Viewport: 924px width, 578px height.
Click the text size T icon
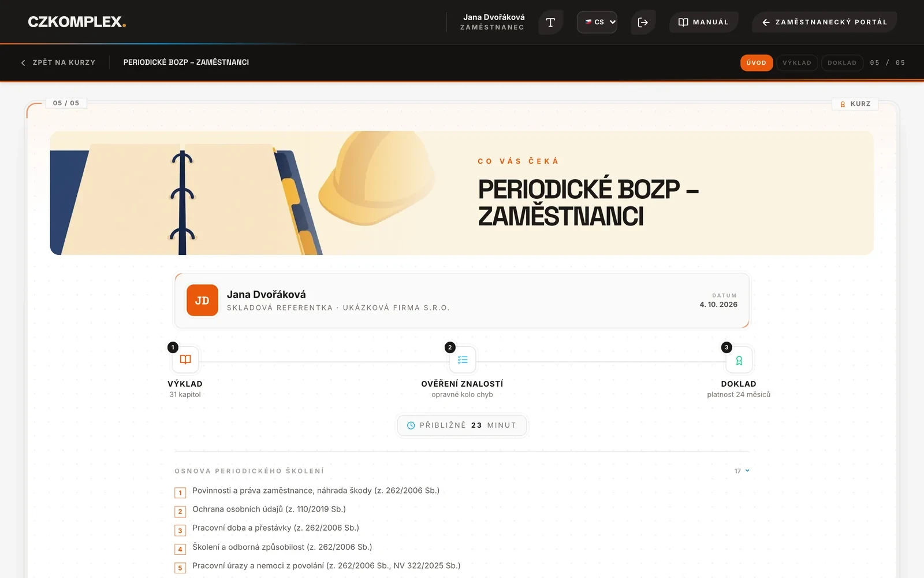tap(550, 23)
